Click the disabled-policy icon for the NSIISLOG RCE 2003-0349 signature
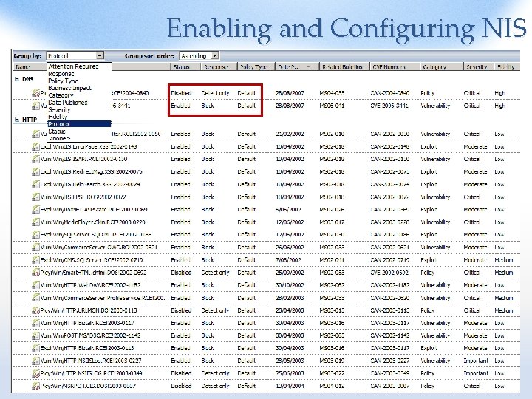Viewport: 532px width, 399px height. coord(35,373)
